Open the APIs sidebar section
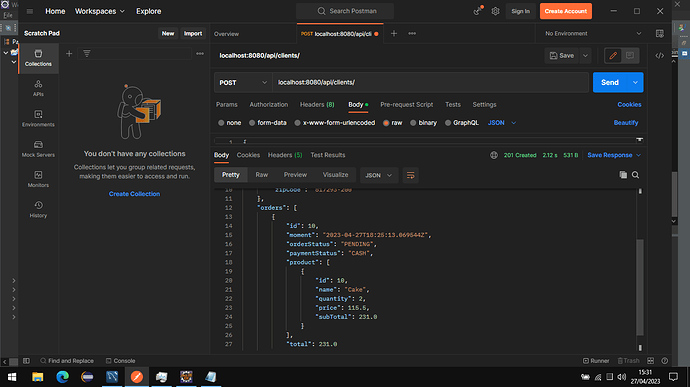 38,88
